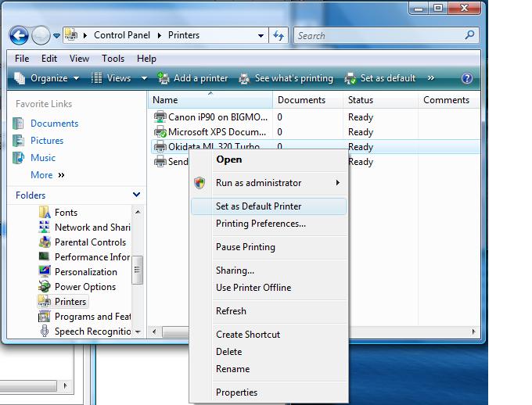Click the search magnifier icon
Viewport: 532px width, 405px height.
click(469, 35)
